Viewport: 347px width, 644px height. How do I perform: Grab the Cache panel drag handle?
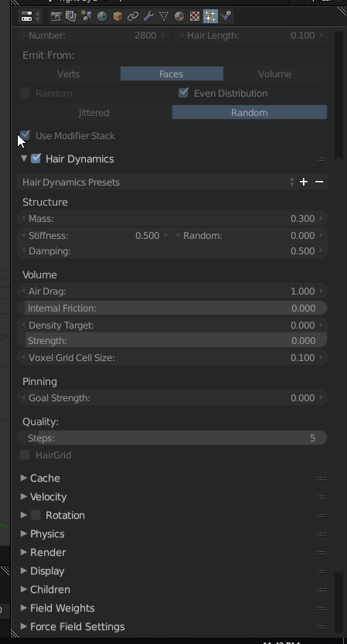[x=321, y=479]
